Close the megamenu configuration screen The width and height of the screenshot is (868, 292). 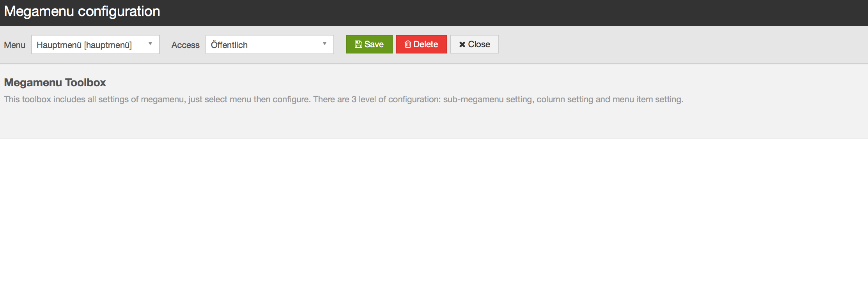pos(474,45)
